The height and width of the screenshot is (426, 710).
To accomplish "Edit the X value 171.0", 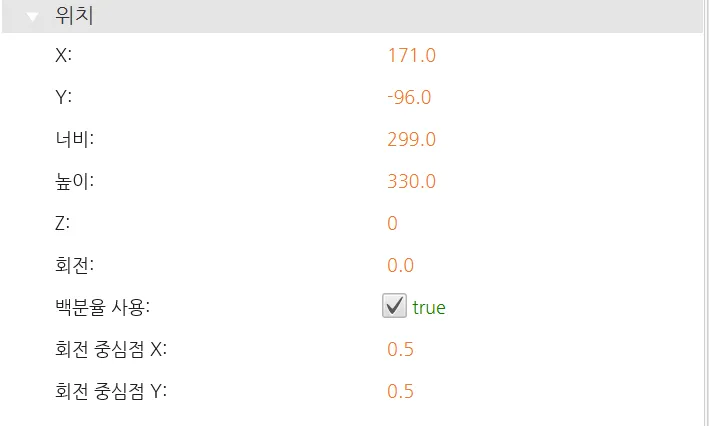I will pos(411,55).
